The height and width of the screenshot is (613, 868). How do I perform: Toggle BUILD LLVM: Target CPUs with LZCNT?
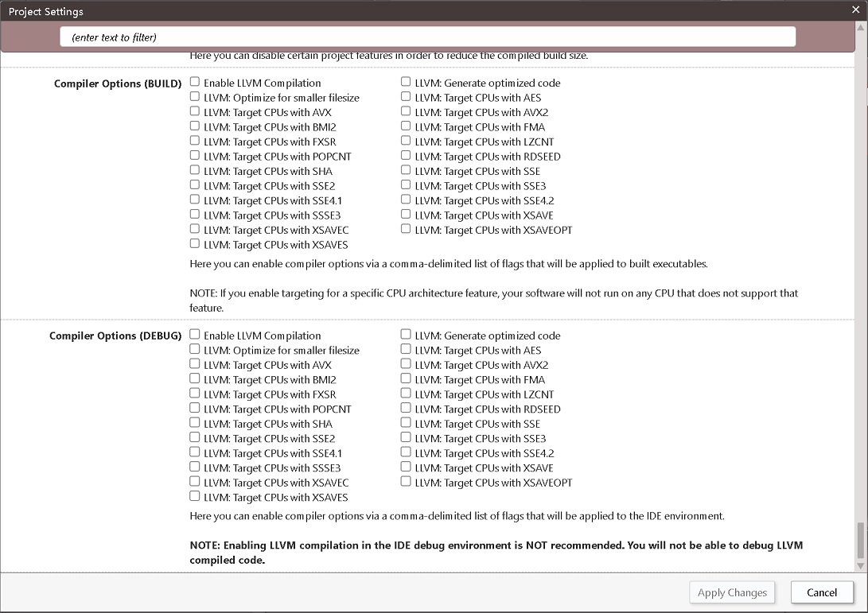(x=406, y=141)
